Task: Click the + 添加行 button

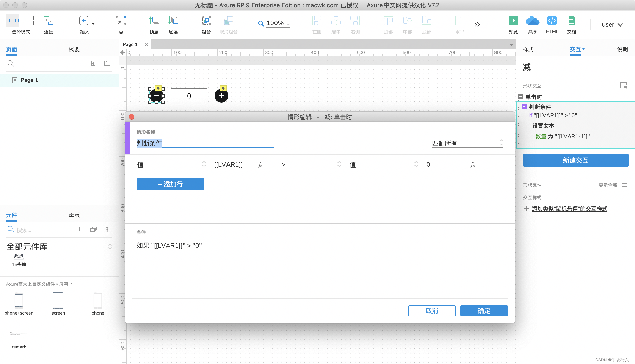Action: [170, 184]
